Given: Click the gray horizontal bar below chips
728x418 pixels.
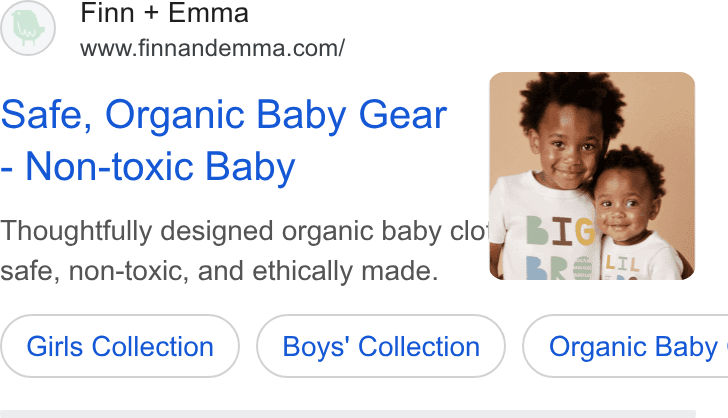Looking at the screenshot, I should (x=348, y=414).
